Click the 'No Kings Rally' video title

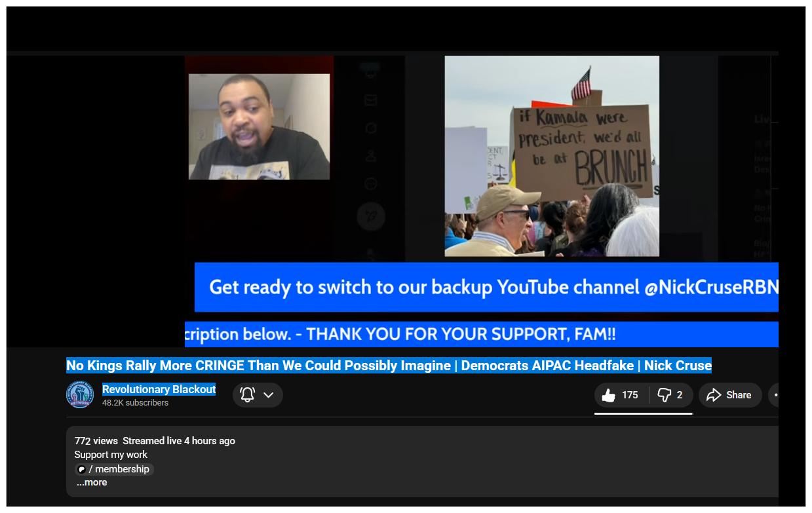[x=389, y=366]
